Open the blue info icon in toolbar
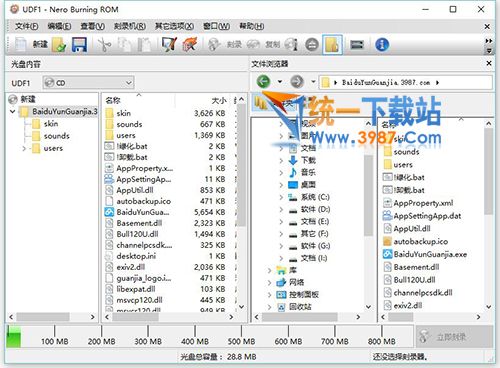Screen dimensions: 500x368 (382, 45)
